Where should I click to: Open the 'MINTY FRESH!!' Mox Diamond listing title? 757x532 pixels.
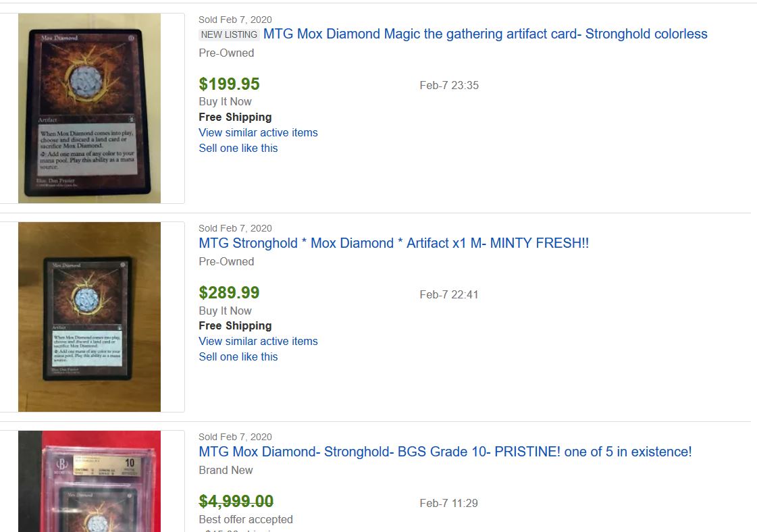[394, 243]
